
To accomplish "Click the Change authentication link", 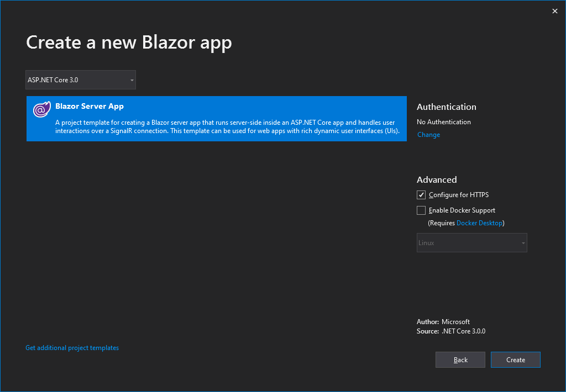I will (428, 135).
